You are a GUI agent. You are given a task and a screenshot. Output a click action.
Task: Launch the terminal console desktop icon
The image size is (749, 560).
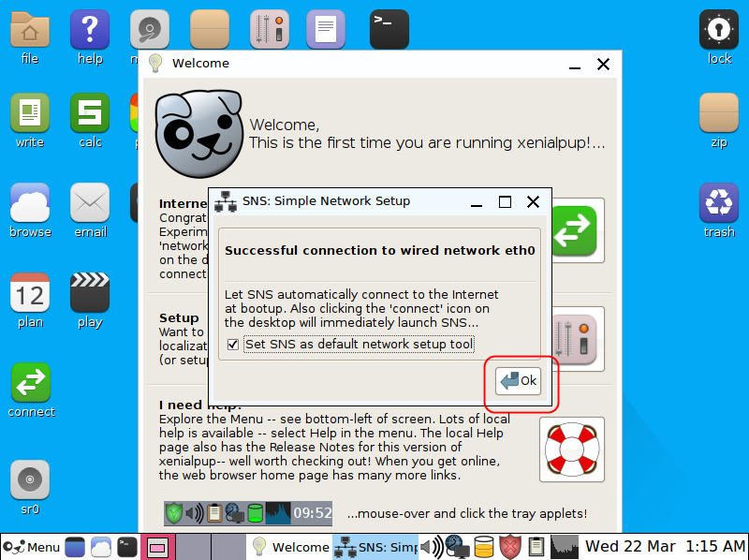[389, 30]
